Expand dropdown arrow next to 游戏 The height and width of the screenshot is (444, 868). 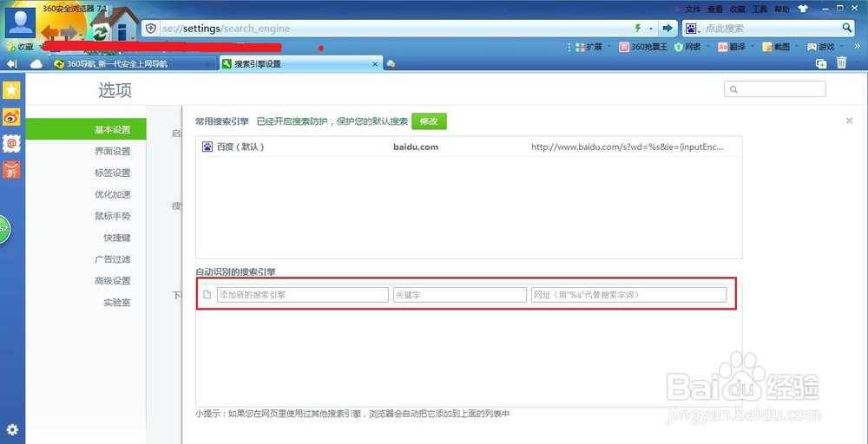(841, 47)
